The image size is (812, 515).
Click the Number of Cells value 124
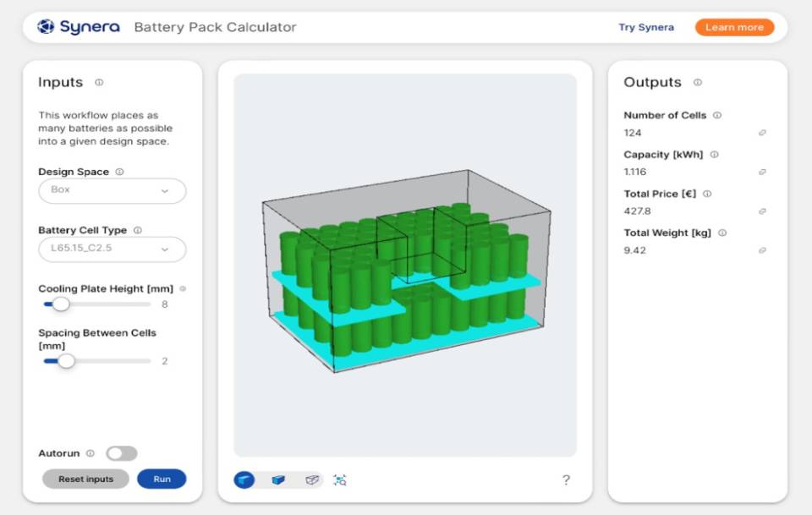(x=633, y=133)
